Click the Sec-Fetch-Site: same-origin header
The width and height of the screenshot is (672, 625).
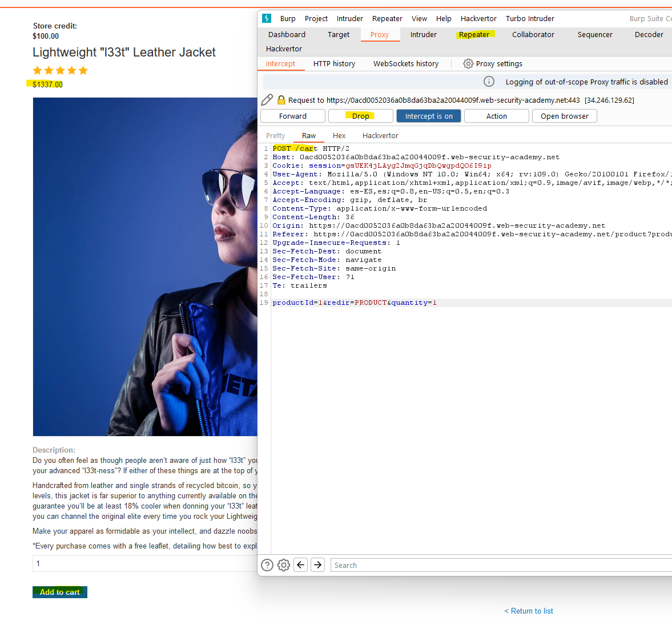[334, 269]
